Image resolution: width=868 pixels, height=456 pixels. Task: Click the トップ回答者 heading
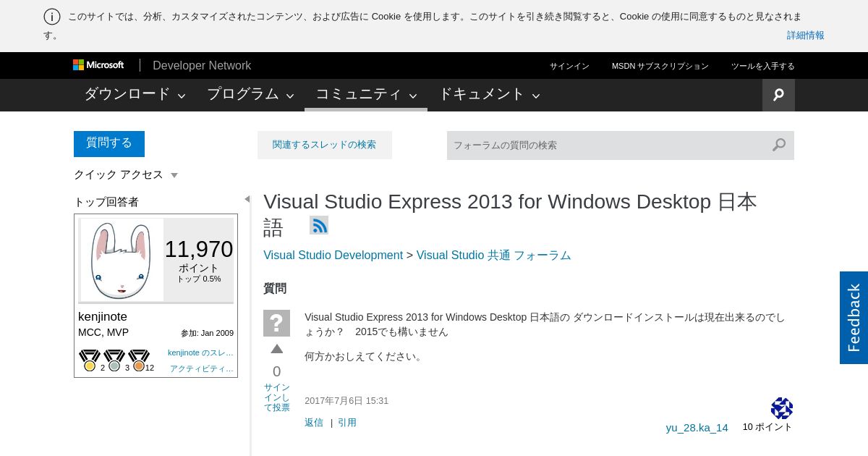(106, 202)
